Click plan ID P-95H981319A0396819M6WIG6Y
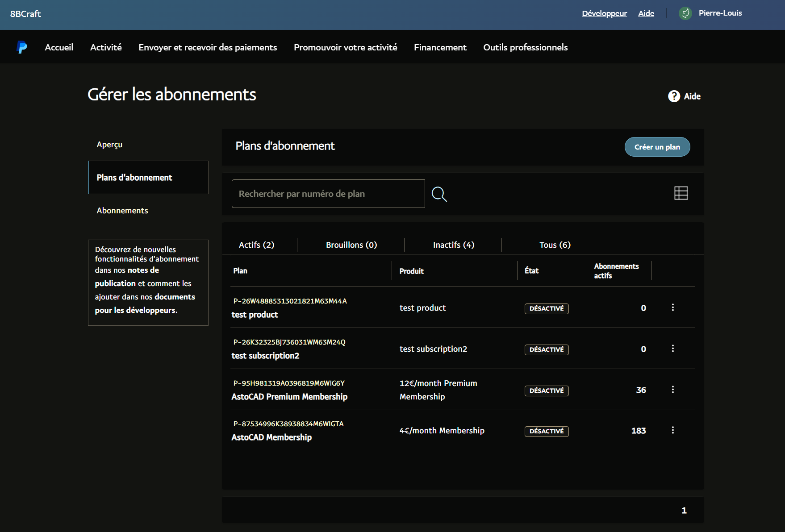Screen dimensions: 785x532 point(289,383)
